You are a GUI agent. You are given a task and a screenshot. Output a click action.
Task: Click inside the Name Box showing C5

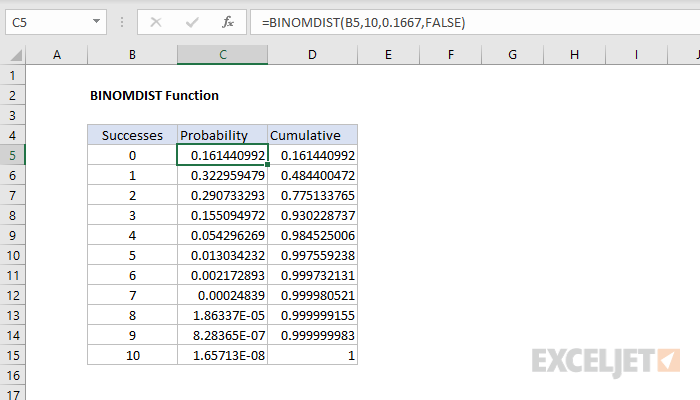[x=47, y=22]
